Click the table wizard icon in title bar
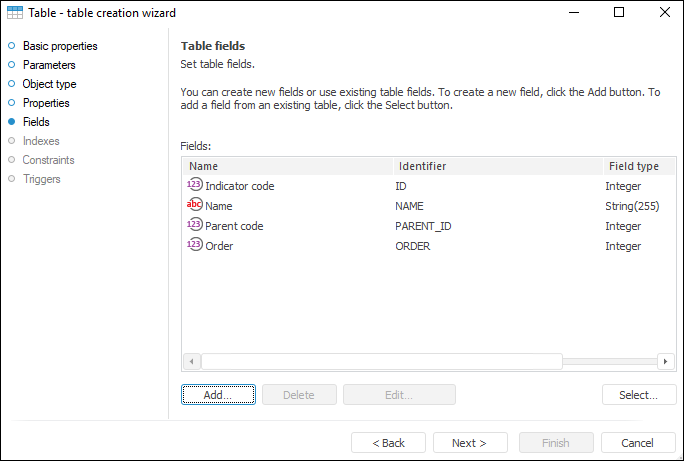This screenshot has width=684, height=461. pyautogui.click(x=13, y=13)
